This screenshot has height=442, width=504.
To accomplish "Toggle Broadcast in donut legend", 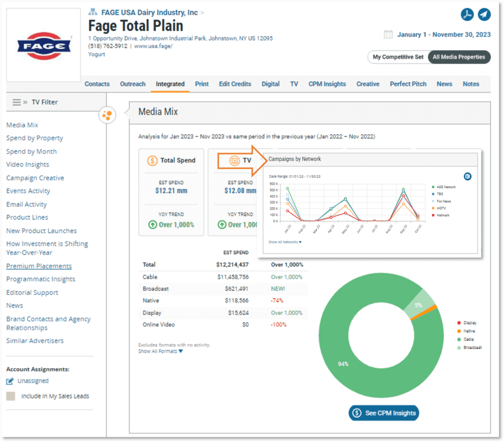I will point(470,347).
